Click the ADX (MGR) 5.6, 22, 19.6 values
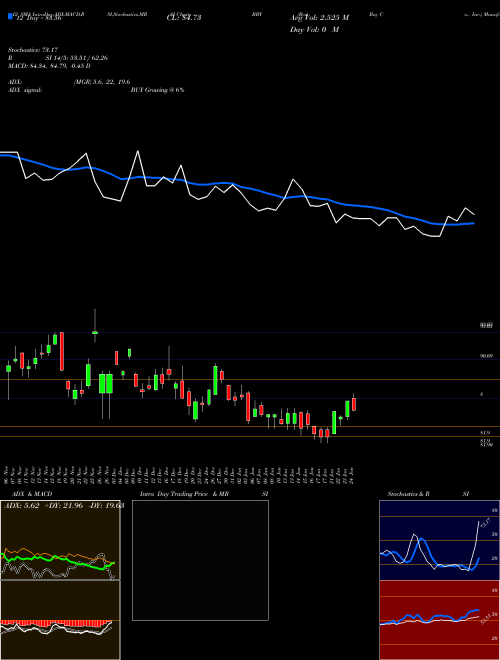This screenshot has width=500, height=660. click(x=102, y=82)
